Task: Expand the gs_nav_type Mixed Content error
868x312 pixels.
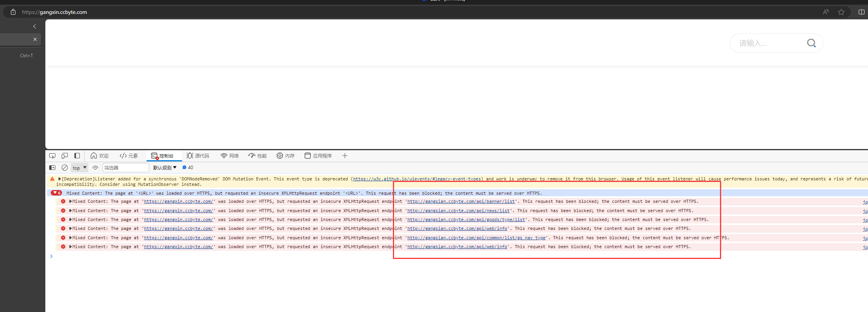Action: [71, 238]
